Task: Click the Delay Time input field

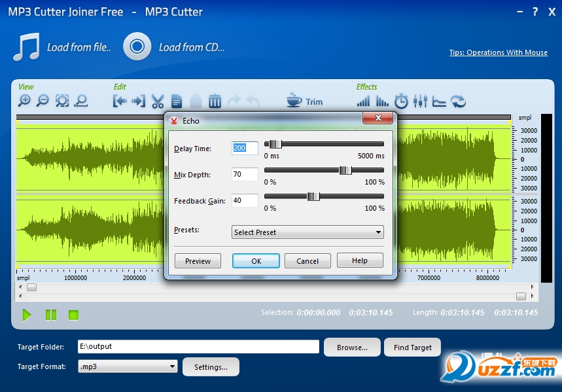Action: point(245,148)
